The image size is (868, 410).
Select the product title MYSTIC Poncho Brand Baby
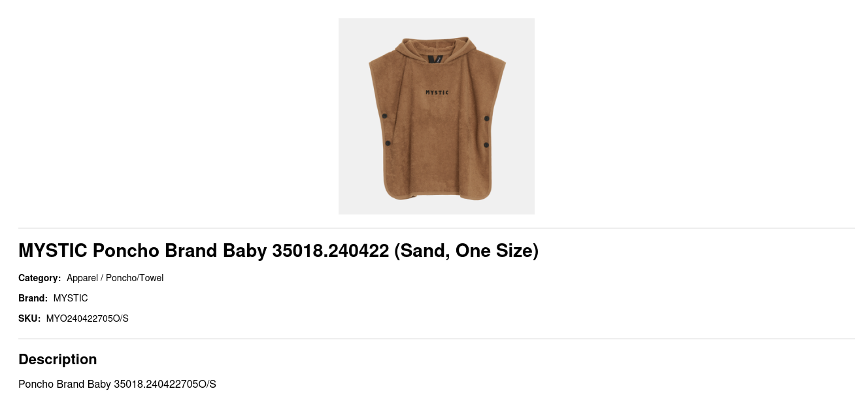pos(278,250)
